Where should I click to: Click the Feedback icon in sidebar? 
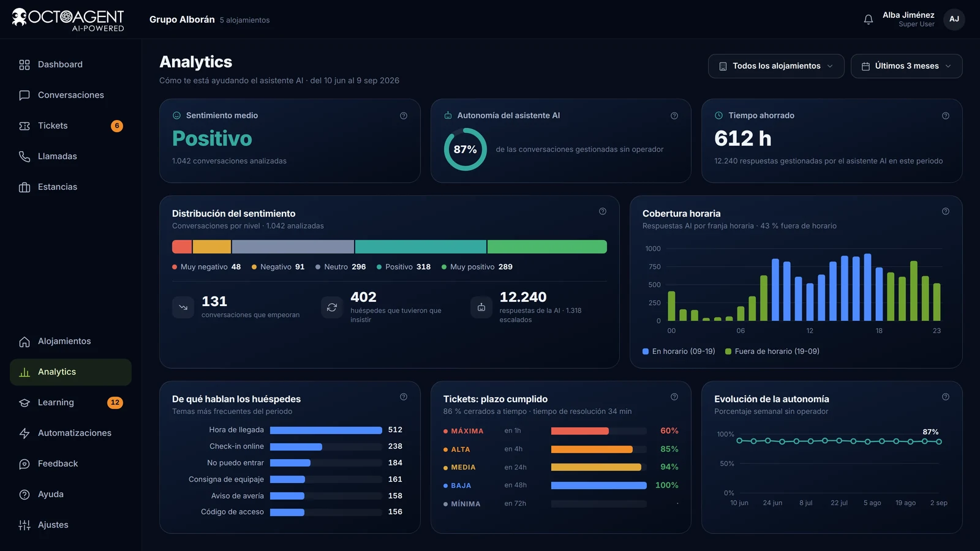pyautogui.click(x=24, y=464)
